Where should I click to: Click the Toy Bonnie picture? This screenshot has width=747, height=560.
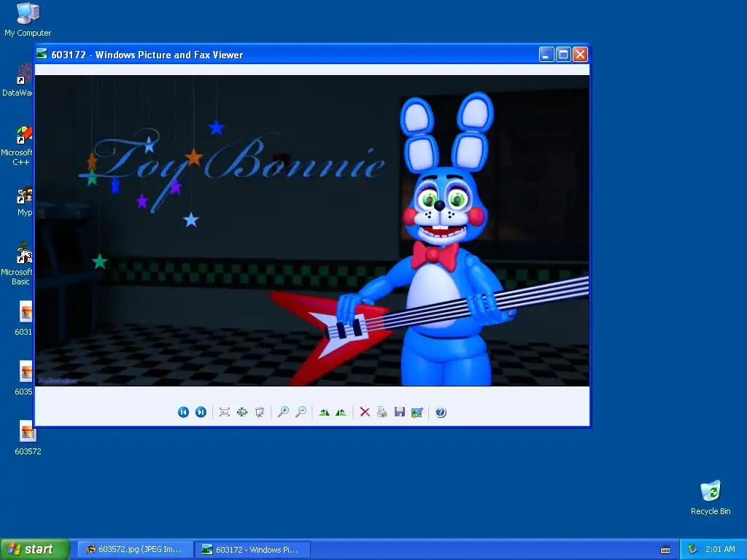312,230
